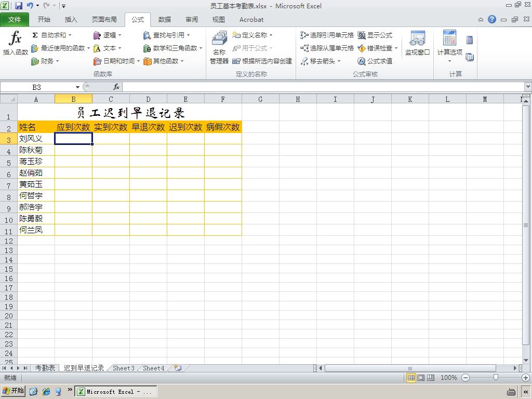Click the Name Box showing B3
The height and width of the screenshot is (399, 532).
[x=37, y=87]
